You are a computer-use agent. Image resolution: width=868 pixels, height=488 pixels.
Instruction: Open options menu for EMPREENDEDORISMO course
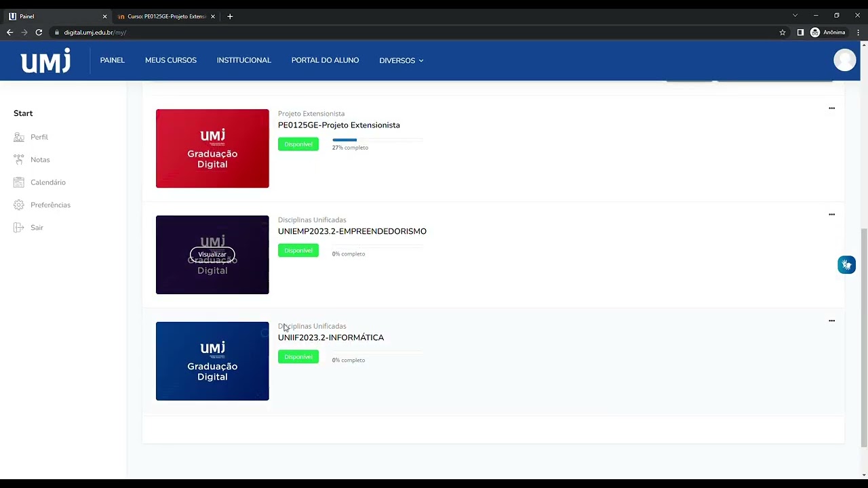pos(831,215)
